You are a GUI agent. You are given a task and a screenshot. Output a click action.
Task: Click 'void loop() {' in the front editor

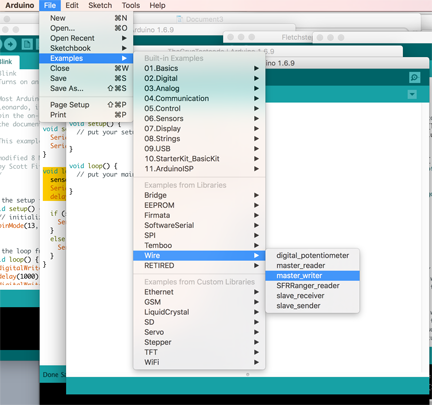pos(93,166)
